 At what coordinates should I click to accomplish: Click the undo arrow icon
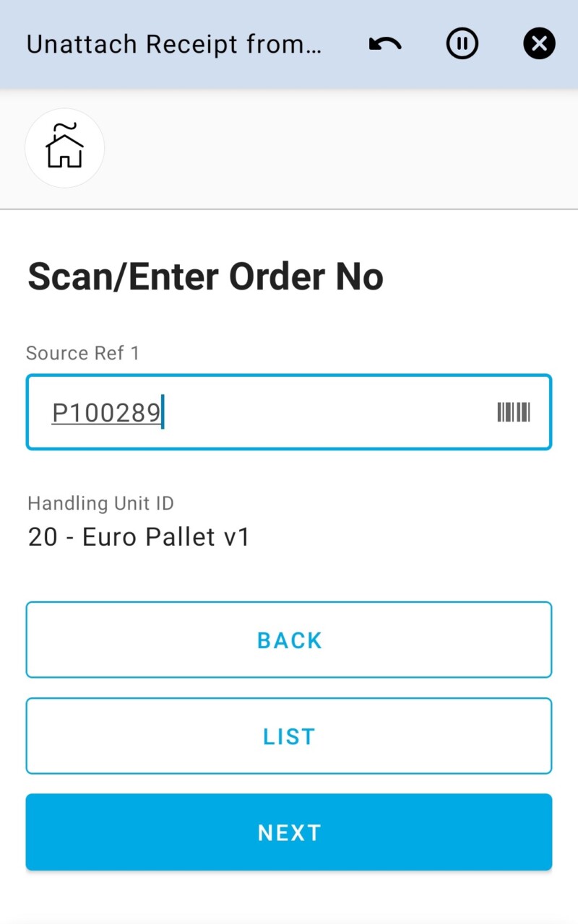coord(385,45)
